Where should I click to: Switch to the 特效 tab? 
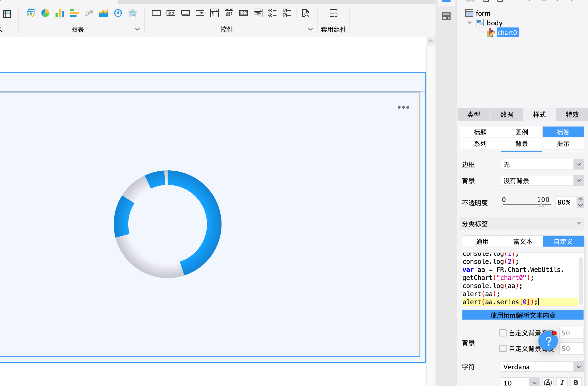(572, 114)
